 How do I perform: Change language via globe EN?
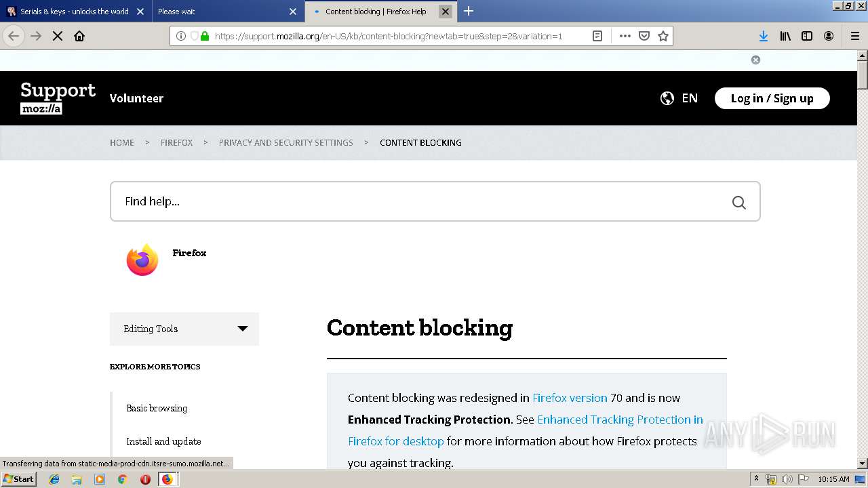tap(679, 98)
